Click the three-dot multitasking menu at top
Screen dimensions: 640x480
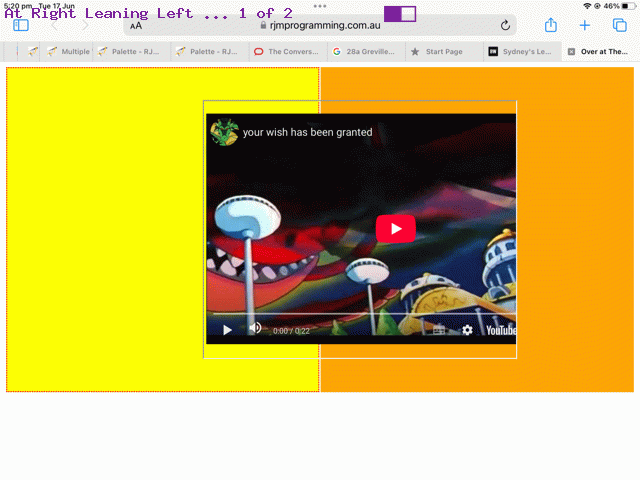click(320, 6)
